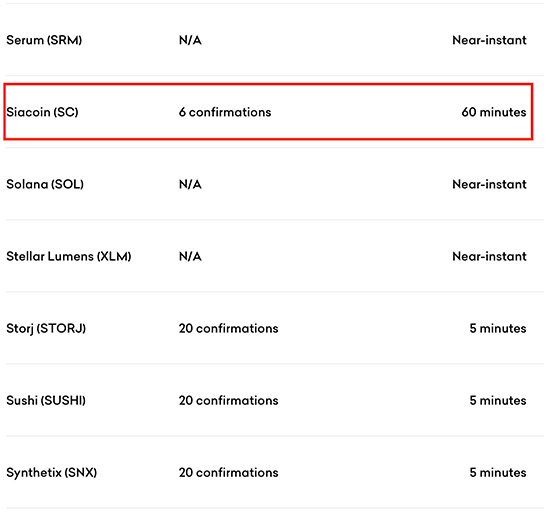Click Serum's Near-instant time value
Viewport: 552px width, 515px height.
point(489,40)
